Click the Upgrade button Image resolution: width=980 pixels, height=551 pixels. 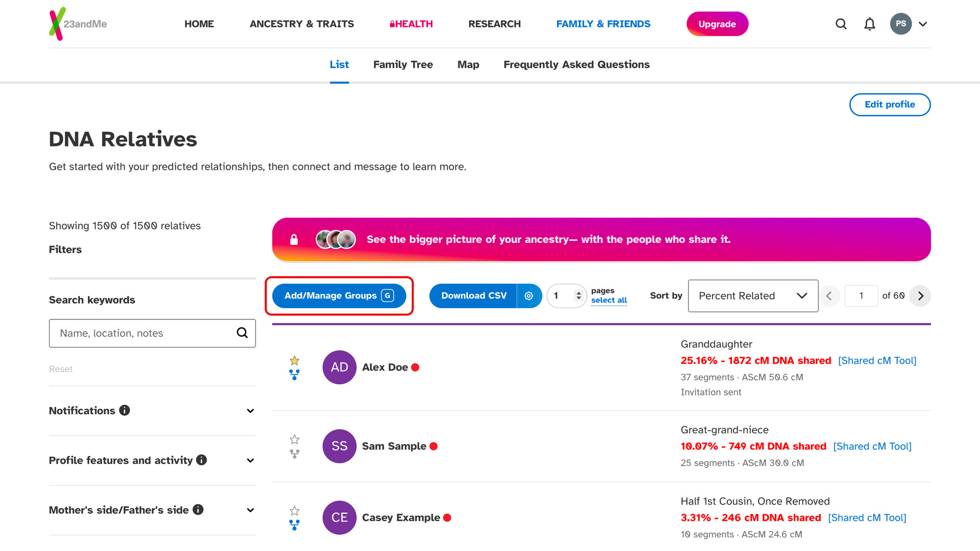pos(717,24)
